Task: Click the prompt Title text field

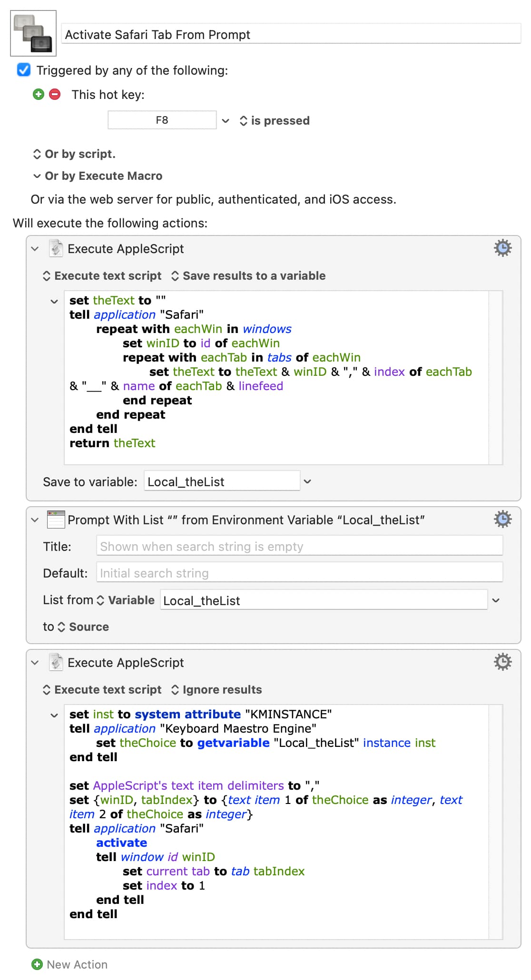Action: (x=299, y=546)
